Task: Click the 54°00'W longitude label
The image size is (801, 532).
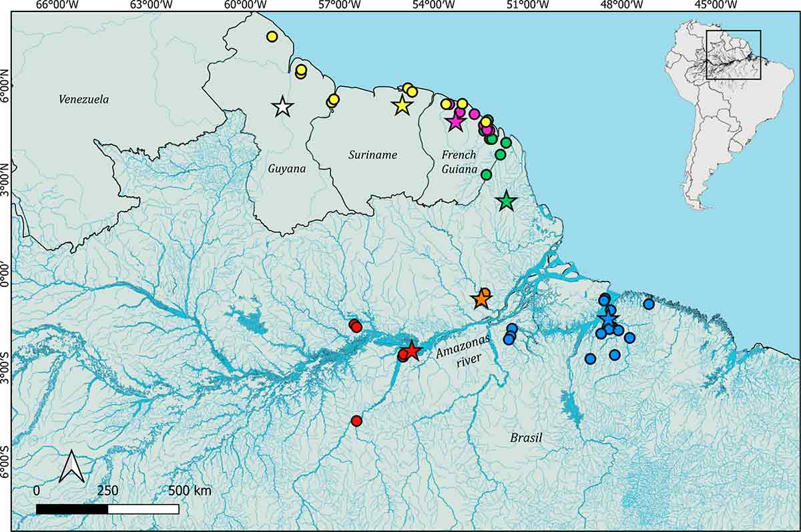Action: tap(435, 6)
